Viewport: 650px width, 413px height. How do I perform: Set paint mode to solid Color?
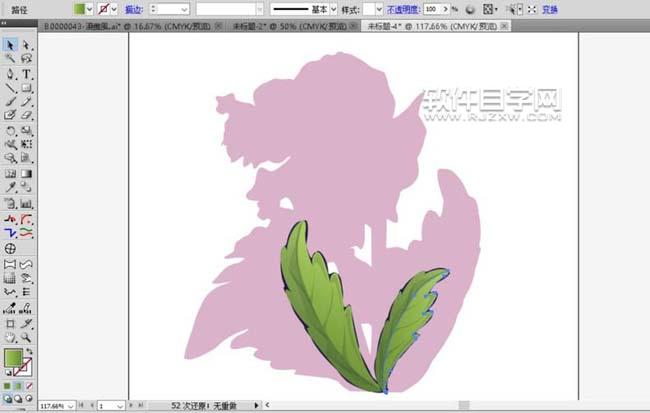click(7, 386)
